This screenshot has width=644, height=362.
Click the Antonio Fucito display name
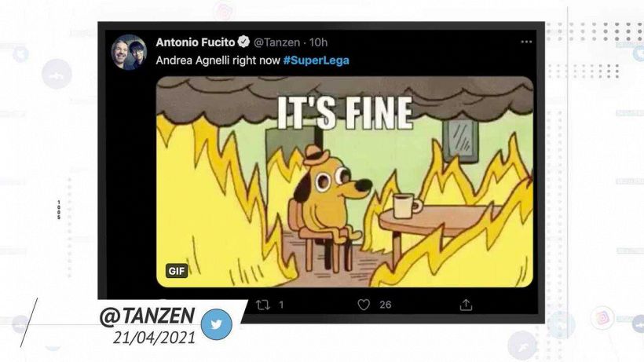pos(195,42)
